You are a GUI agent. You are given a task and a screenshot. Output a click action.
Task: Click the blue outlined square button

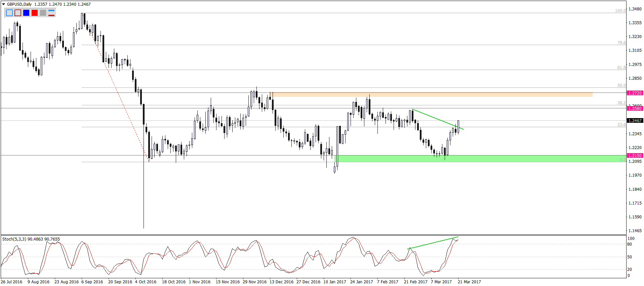[9, 13]
